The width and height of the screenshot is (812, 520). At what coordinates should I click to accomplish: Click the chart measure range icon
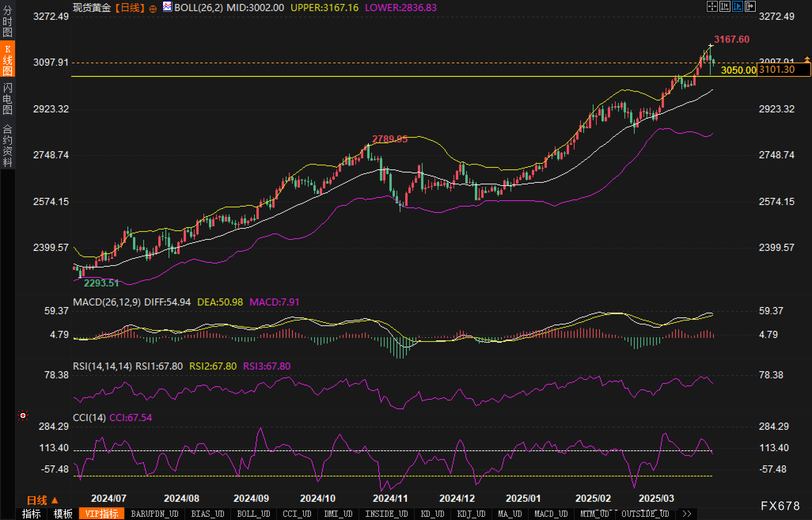tap(725, 6)
